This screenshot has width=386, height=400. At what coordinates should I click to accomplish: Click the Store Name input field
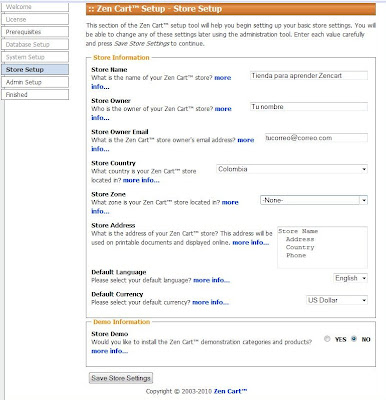pyautogui.click(x=309, y=76)
